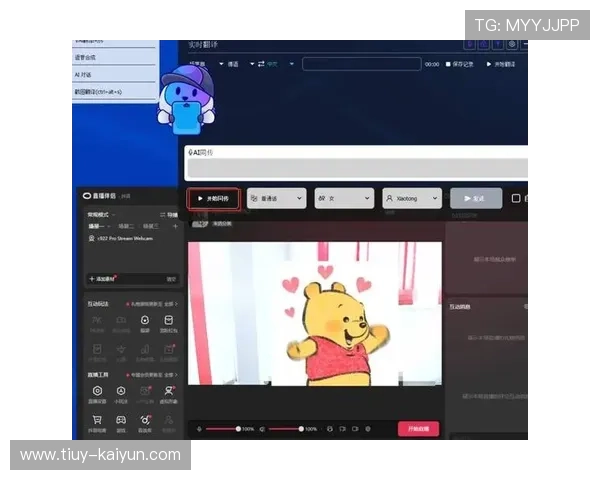This screenshot has width=600, height=480.
Task: Swap source and target languages icon
Action: [261, 64]
